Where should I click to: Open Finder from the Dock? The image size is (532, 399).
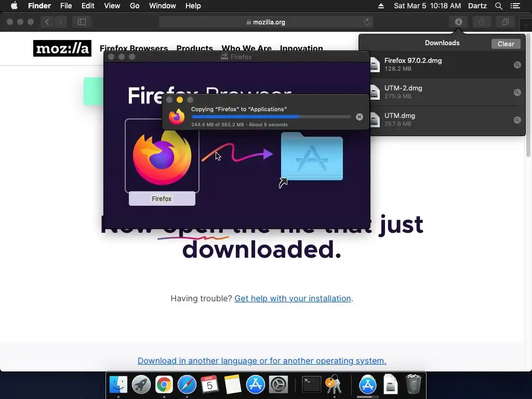click(x=118, y=384)
